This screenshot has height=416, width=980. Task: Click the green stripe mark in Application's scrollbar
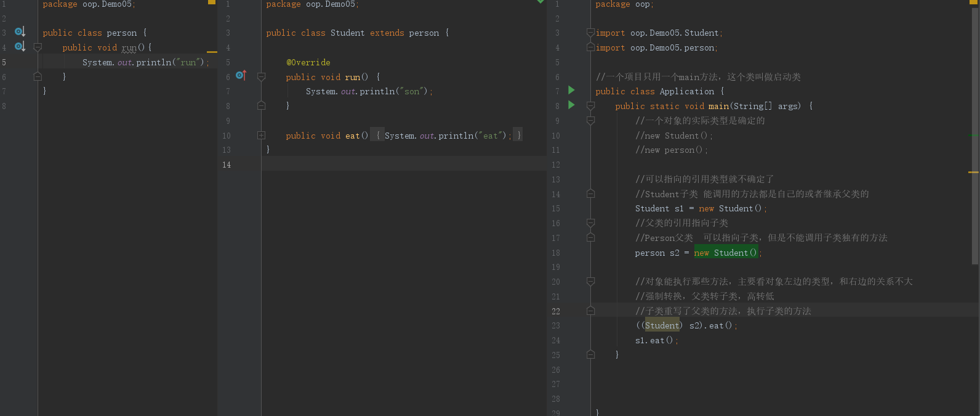(x=973, y=135)
